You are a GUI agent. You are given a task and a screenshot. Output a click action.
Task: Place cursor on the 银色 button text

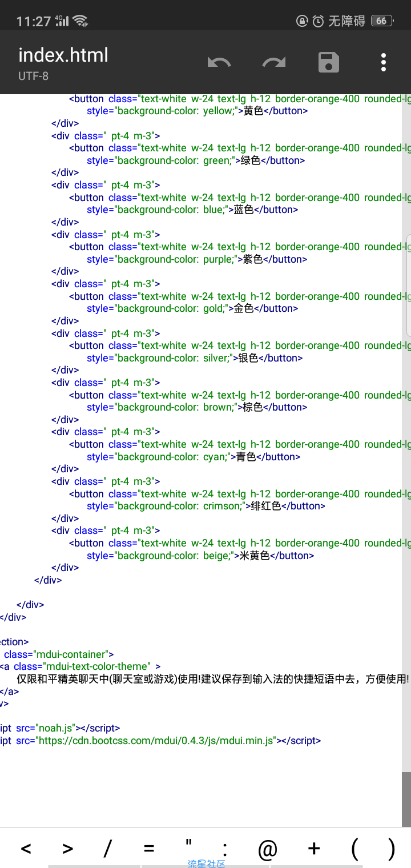click(248, 358)
